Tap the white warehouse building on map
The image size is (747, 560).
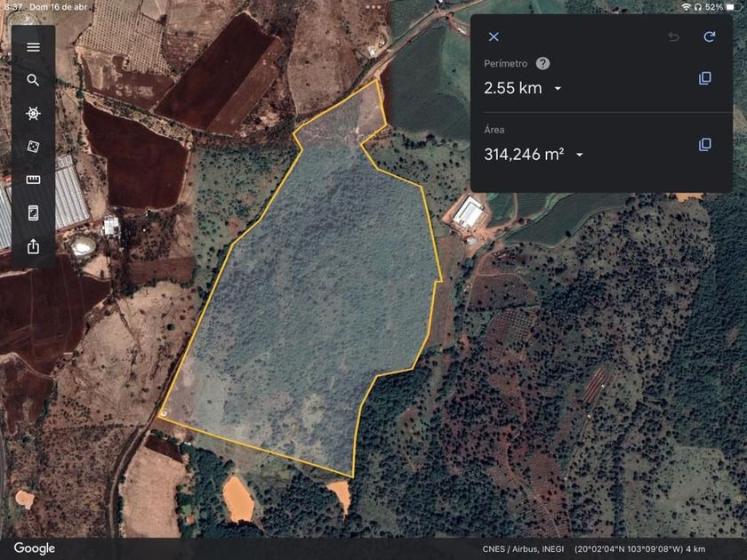pos(469,213)
